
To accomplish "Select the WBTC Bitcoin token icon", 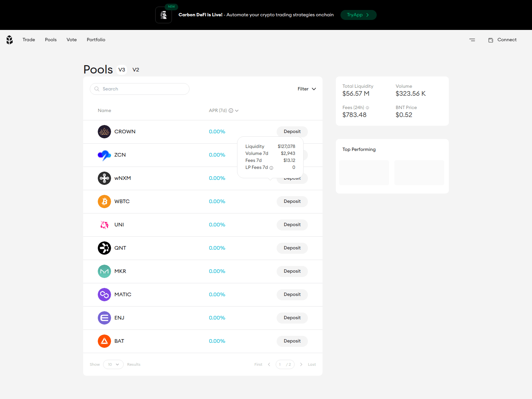I will pos(104,201).
